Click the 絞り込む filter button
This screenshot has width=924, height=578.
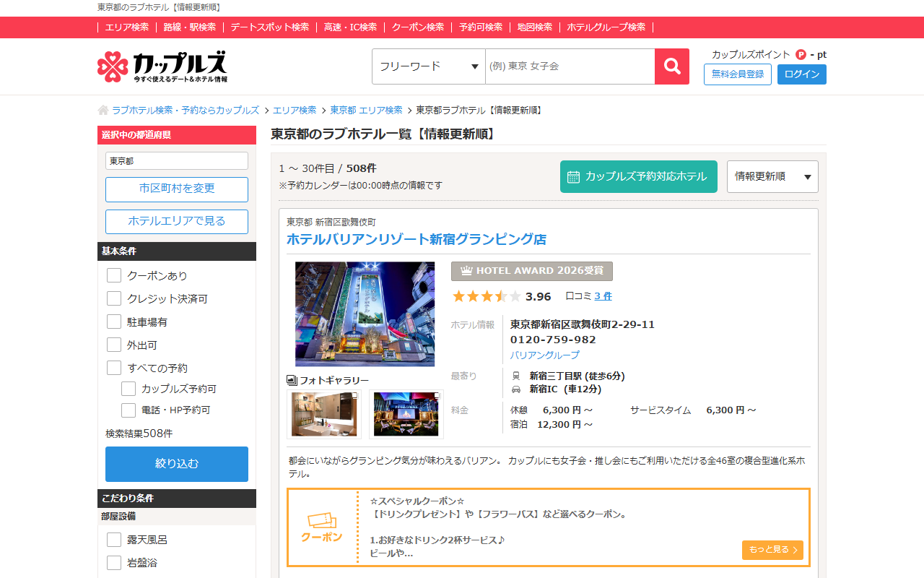(177, 464)
